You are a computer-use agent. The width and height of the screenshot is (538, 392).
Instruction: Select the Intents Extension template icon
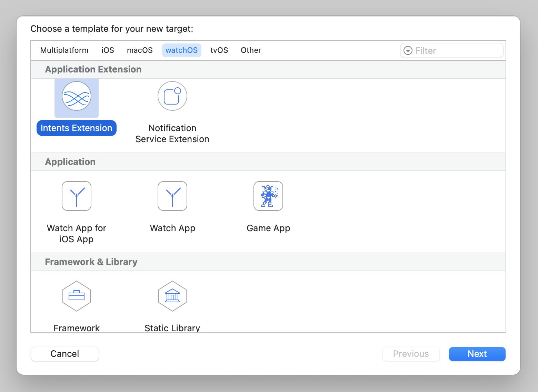[77, 96]
